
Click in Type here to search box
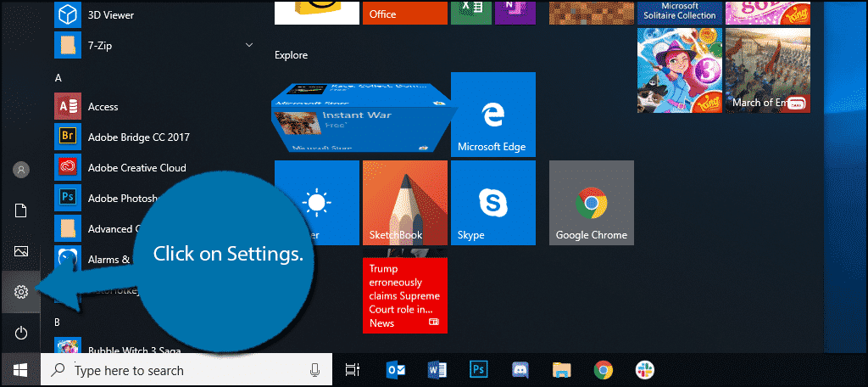click(x=186, y=370)
